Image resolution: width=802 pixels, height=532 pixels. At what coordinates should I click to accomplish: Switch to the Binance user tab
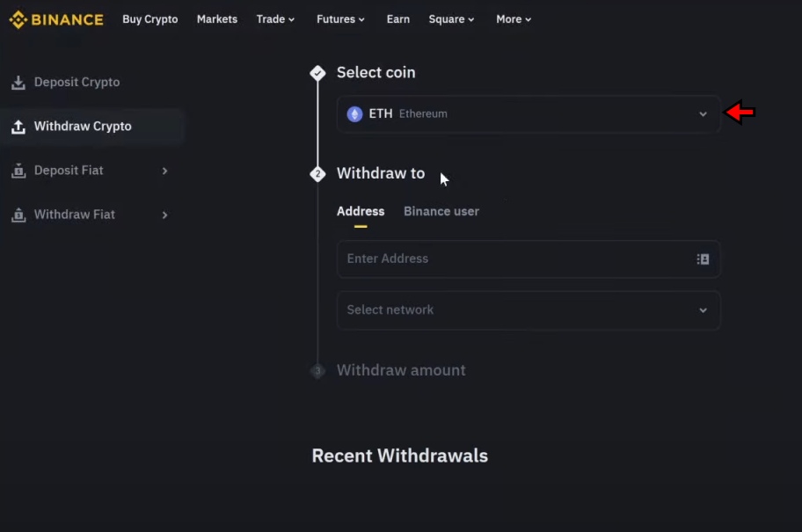(x=441, y=211)
